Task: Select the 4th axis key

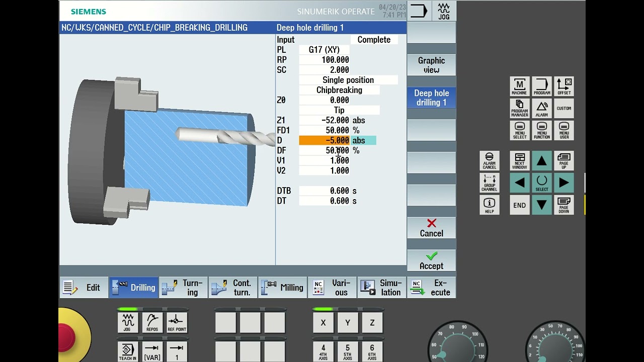Action: click(x=323, y=352)
